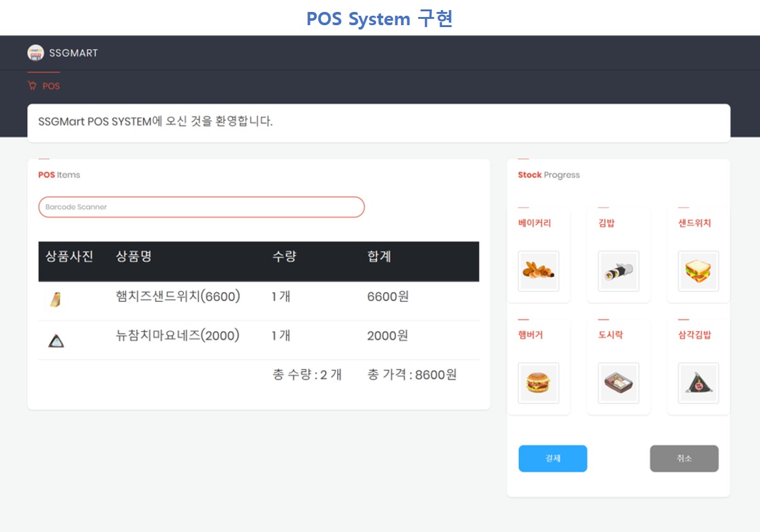760x532 pixels.
Task: Click the tuna mayo kimbap row thumbnail
Action: click(x=57, y=341)
